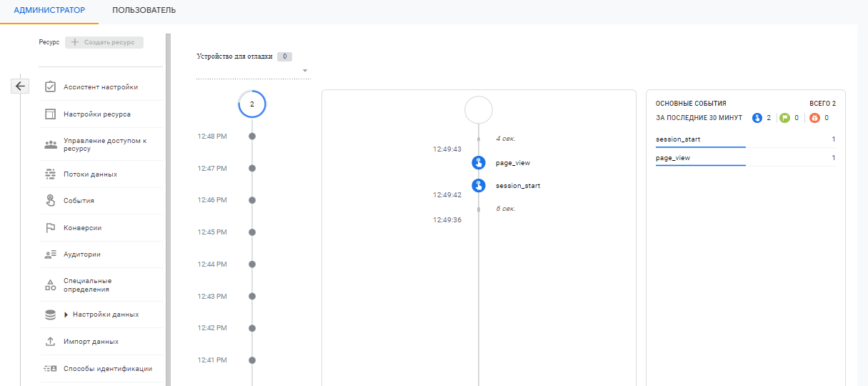Viewport: 868px width, 386px height.
Task: Open Ассистент настройки menu item
Action: 101,87
